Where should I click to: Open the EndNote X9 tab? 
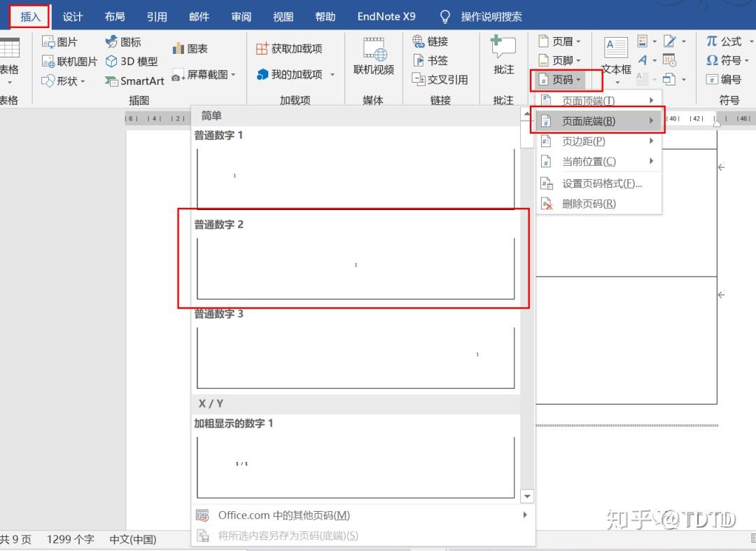coord(386,17)
